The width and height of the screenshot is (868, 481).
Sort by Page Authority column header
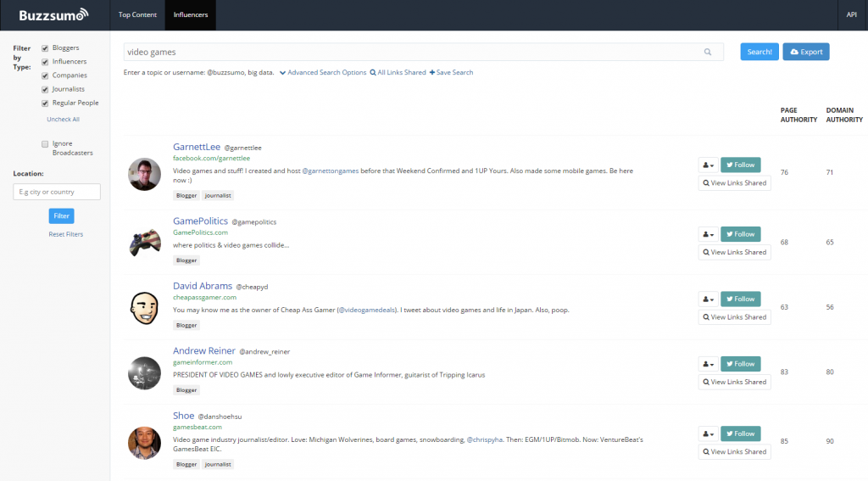point(798,115)
